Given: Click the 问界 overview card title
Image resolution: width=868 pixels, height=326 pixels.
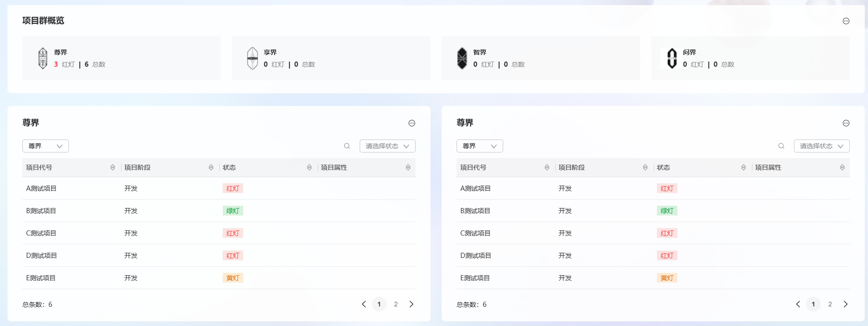Looking at the screenshot, I should (690, 52).
